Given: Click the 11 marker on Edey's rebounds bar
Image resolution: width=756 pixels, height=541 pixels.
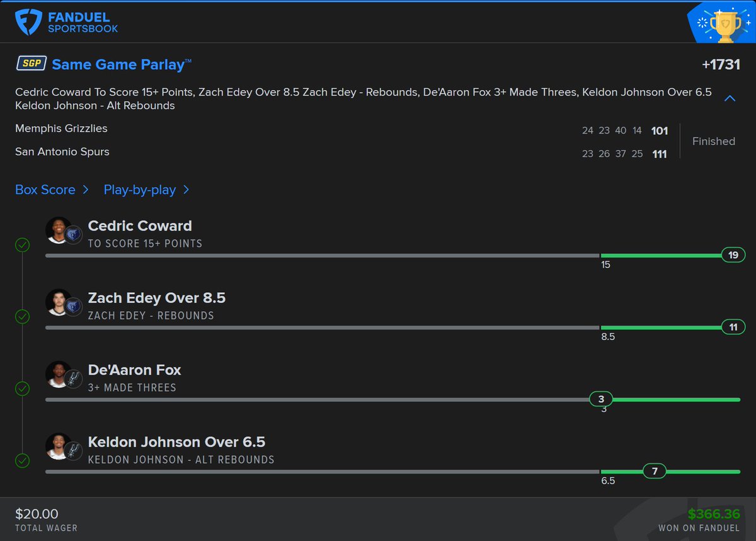Looking at the screenshot, I should [733, 327].
